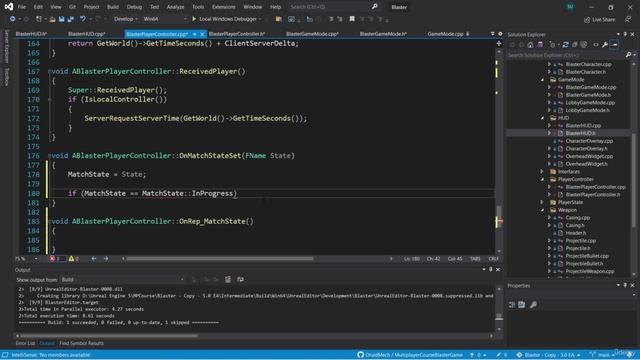Select LobbyGameMode.h in Solution Explorer
Viewport: 640px width, 360px height.
pos(587,110)
